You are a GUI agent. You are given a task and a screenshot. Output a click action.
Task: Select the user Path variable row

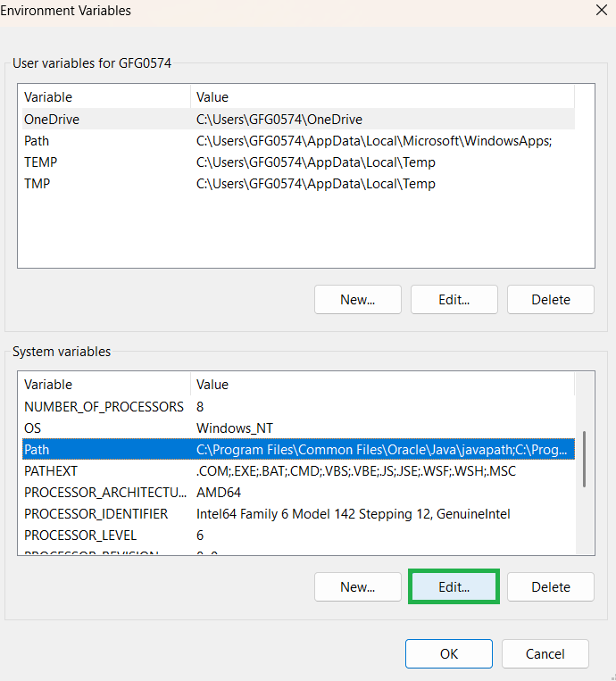click(37, 141)
